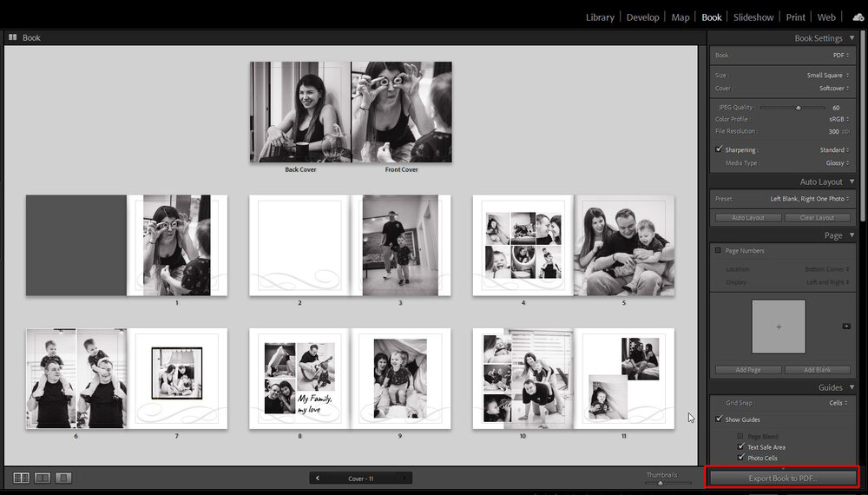
Task: Switch to multi-page view icon
Action: tap(22, 478)
